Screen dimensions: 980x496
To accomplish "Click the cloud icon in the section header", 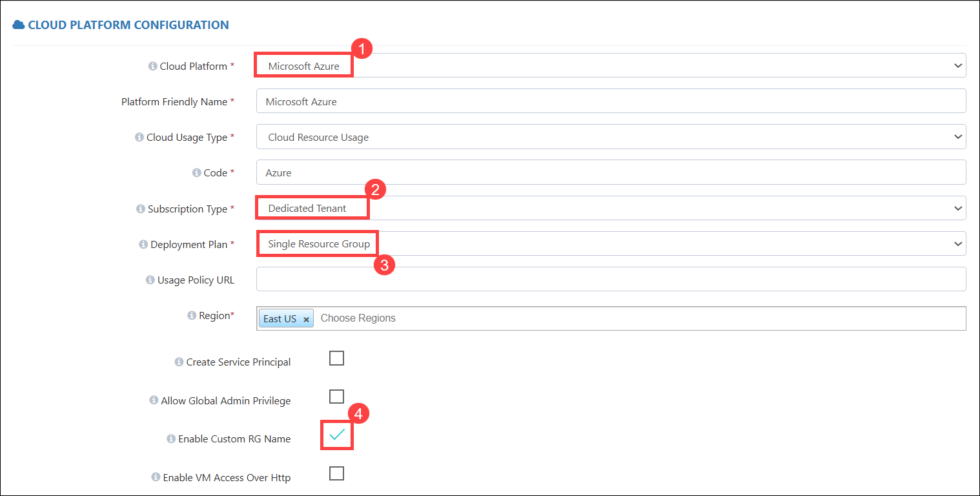I will (x=19, y=25).
